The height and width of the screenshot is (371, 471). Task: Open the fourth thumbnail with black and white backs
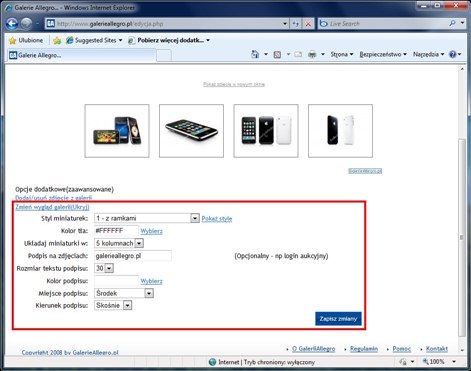340,131
